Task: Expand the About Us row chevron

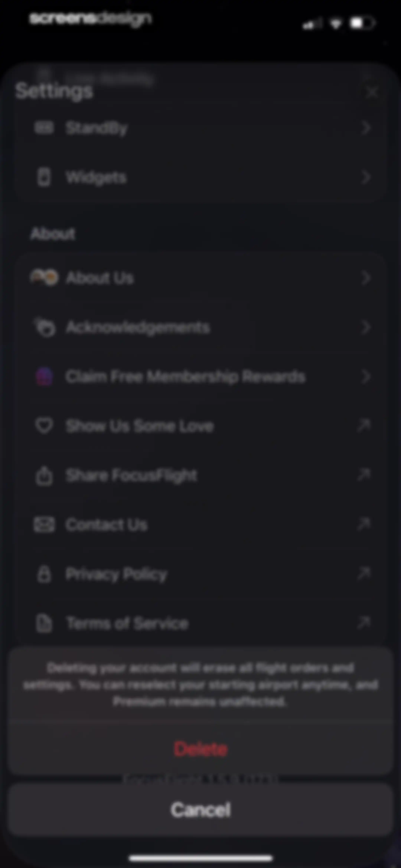Action: pos(366,278)
